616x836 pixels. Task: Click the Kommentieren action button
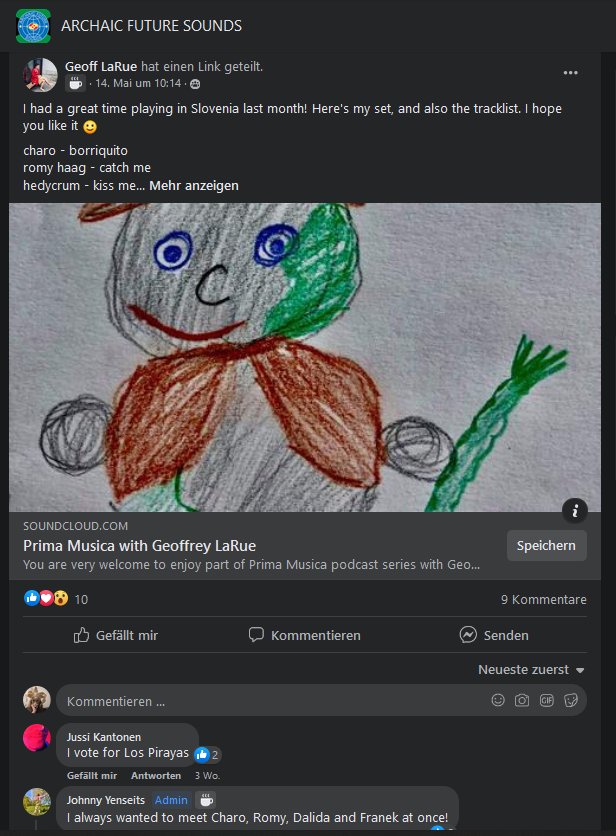pos(304,635)
